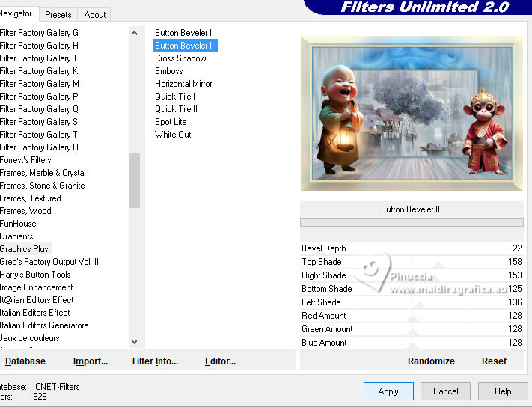
Task: Select Filter Factory Gallery M
Action: pos(40,84)
